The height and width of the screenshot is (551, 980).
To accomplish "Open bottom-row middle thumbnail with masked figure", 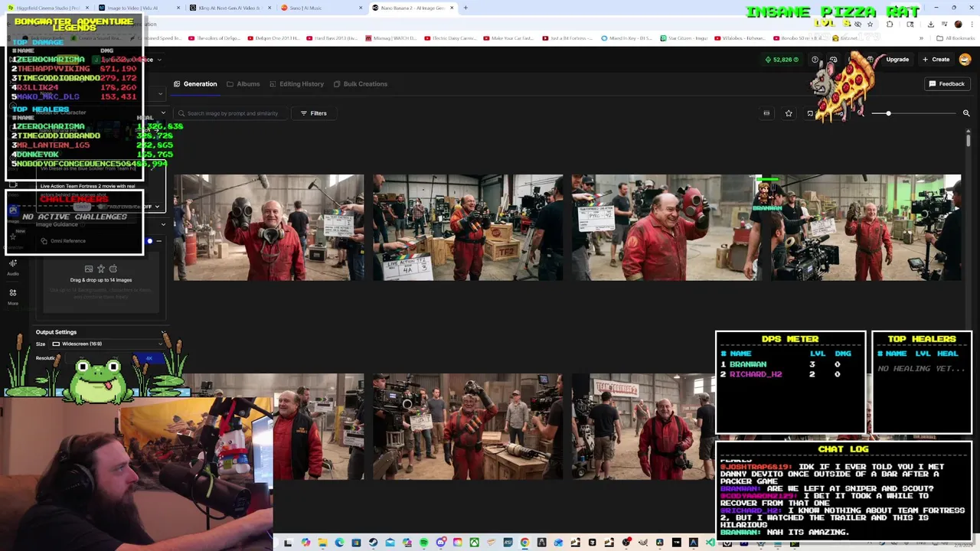I will [x=468, y=426].
